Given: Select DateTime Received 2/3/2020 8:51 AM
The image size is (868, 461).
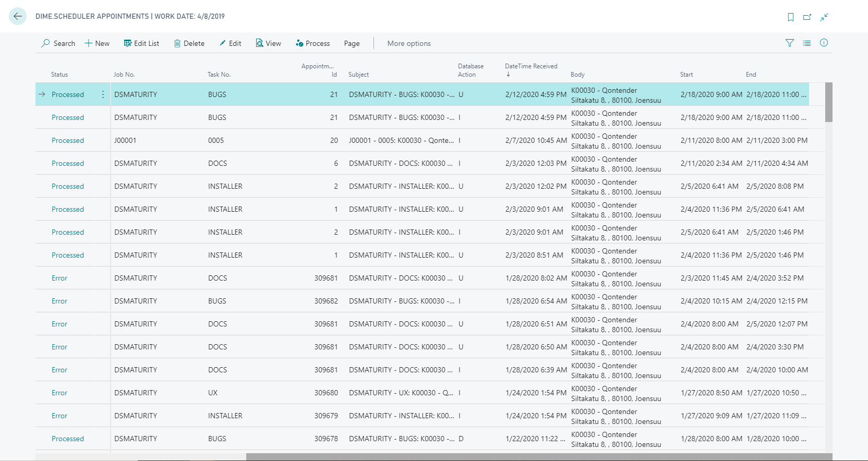Looking at the screenshot, I should (x=534, y=255).
